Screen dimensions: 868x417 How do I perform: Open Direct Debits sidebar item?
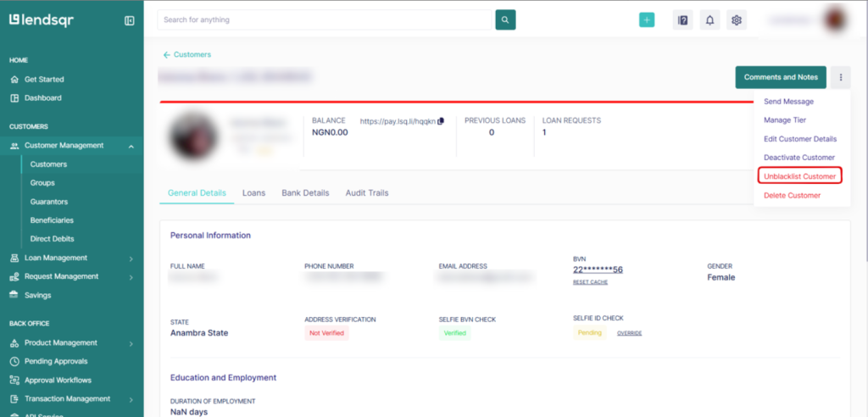click(x=52, y=239)
